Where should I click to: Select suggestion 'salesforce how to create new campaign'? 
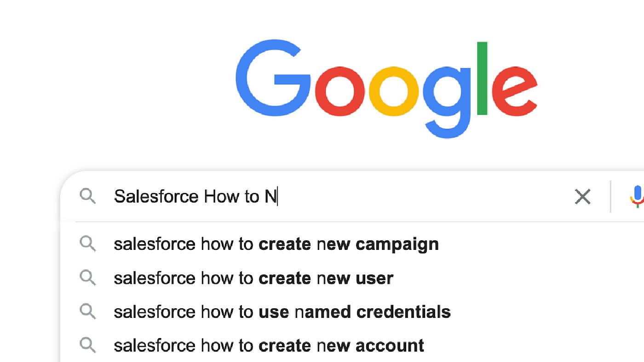click(276, 244)
